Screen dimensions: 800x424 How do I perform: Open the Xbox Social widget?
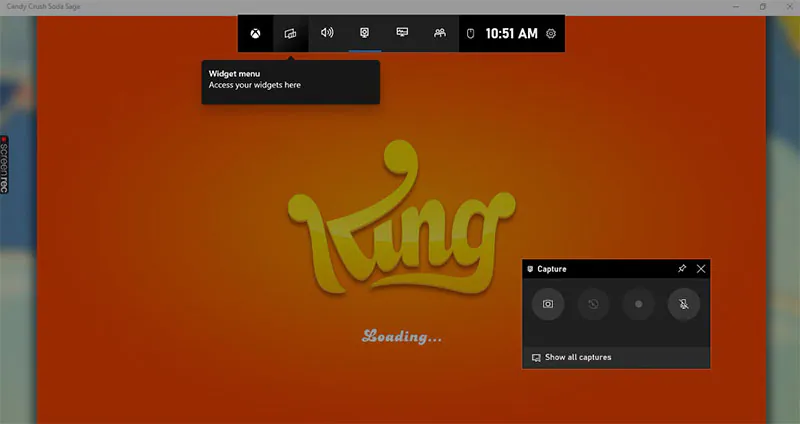(x=439, y=33)
